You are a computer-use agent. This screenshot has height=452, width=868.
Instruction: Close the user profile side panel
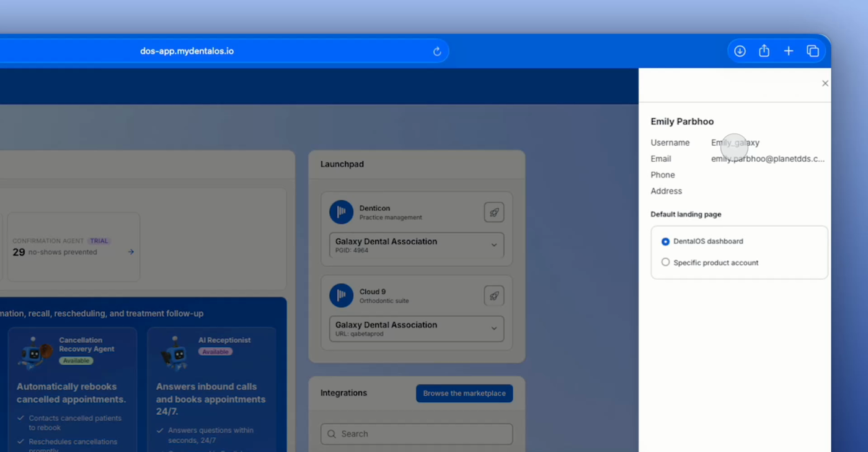click(x=825, y=83)
